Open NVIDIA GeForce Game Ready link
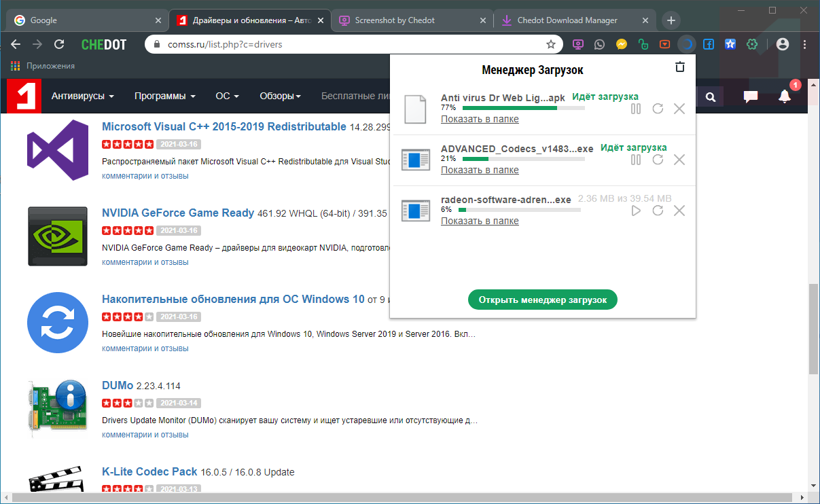Image resolution: width=820 pixels, height=504 pixels. [x=178, y=213]
